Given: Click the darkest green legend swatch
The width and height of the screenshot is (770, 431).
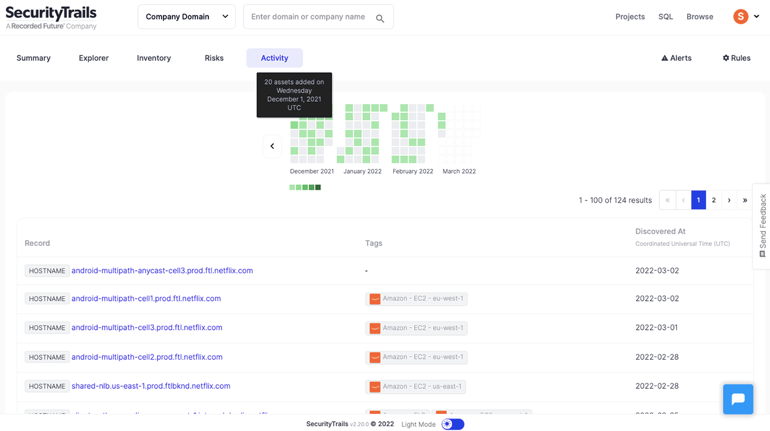Looking at the screenshot, I should pos(318,188).
